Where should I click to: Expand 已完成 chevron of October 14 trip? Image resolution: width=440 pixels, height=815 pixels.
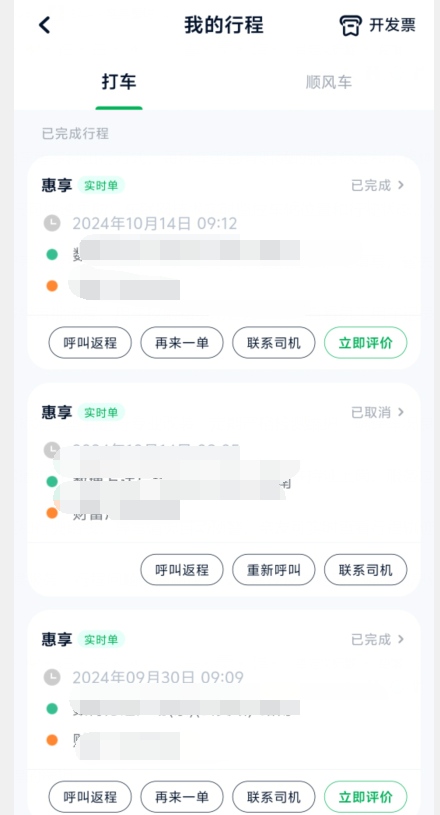click(x=401, y=185)
